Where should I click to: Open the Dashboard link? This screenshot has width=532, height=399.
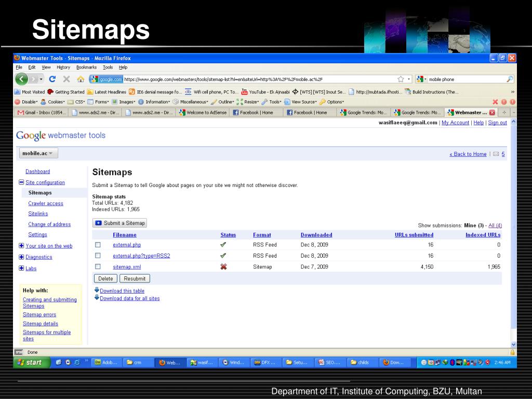(37, 171)
